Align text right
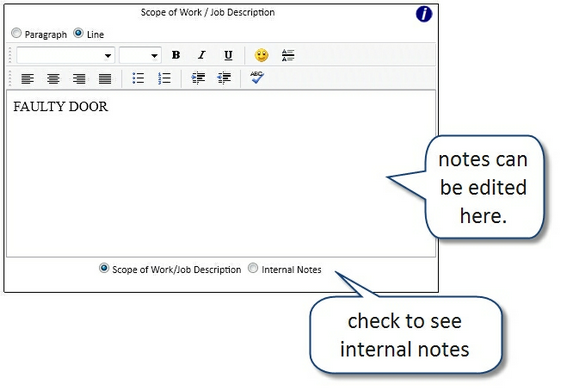Viewport: 561px width, 391px height. 79,78
